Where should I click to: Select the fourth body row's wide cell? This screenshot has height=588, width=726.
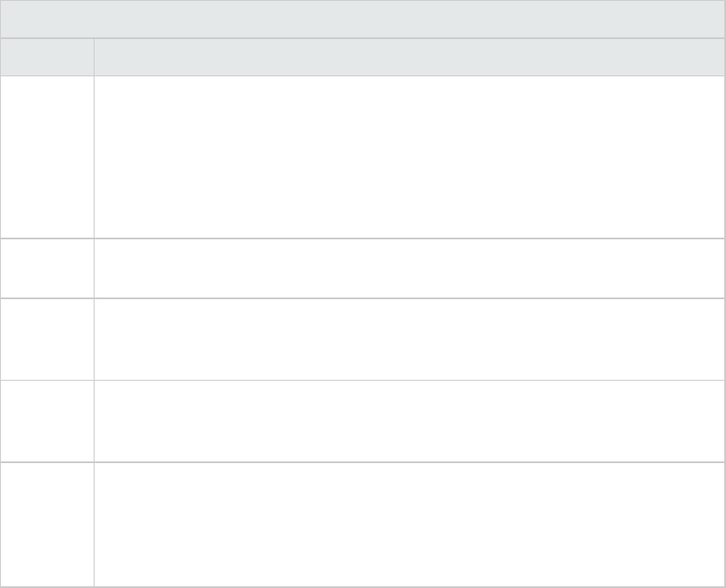tap(409, 421)
